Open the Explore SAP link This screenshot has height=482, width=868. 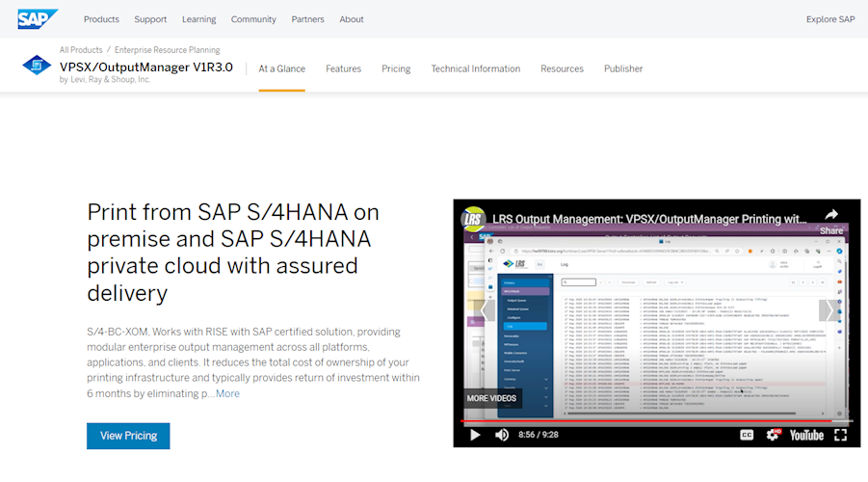(829, 19)
